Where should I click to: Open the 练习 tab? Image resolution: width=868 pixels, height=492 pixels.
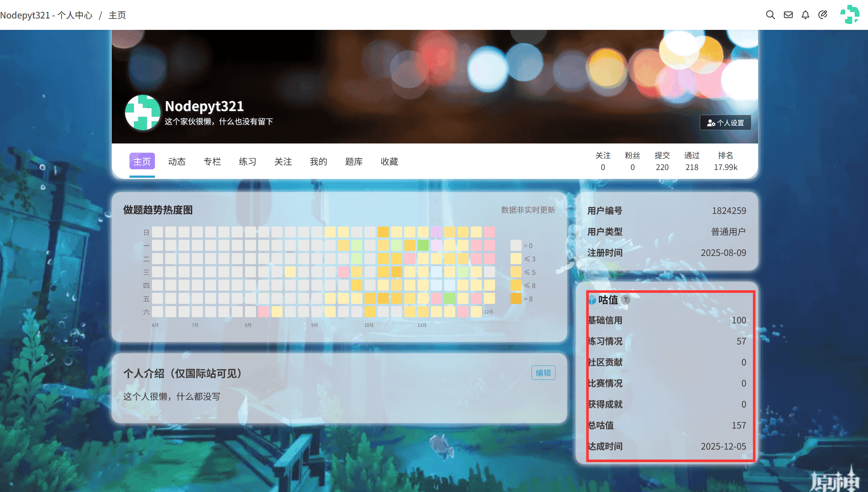coord(248,162)
